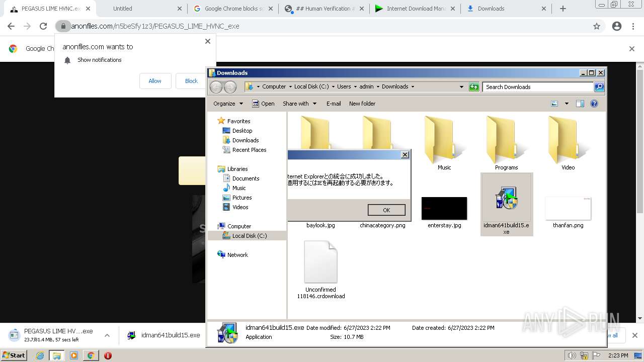
Task: Open the Organize menu in Explorer
Action: coord(228,104)
